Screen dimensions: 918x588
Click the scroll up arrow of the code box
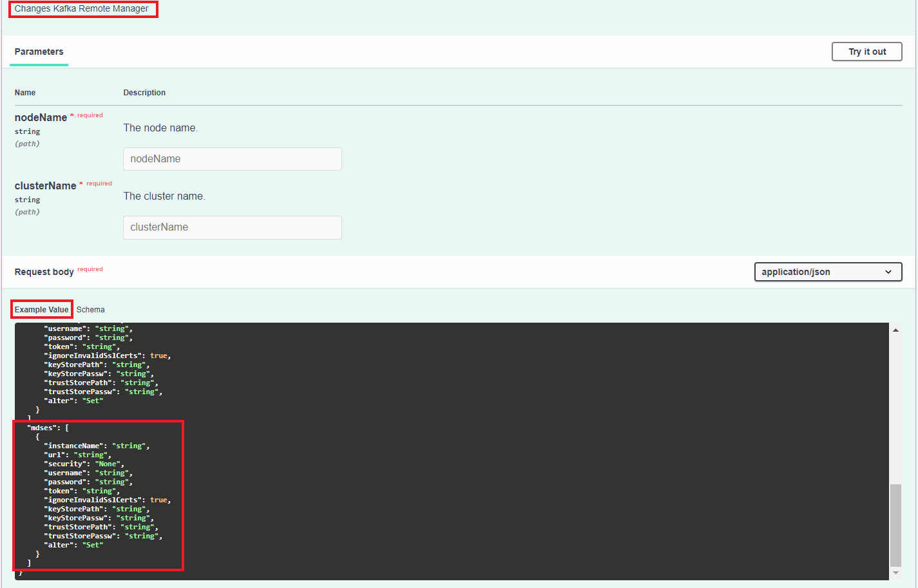[895, 330]
